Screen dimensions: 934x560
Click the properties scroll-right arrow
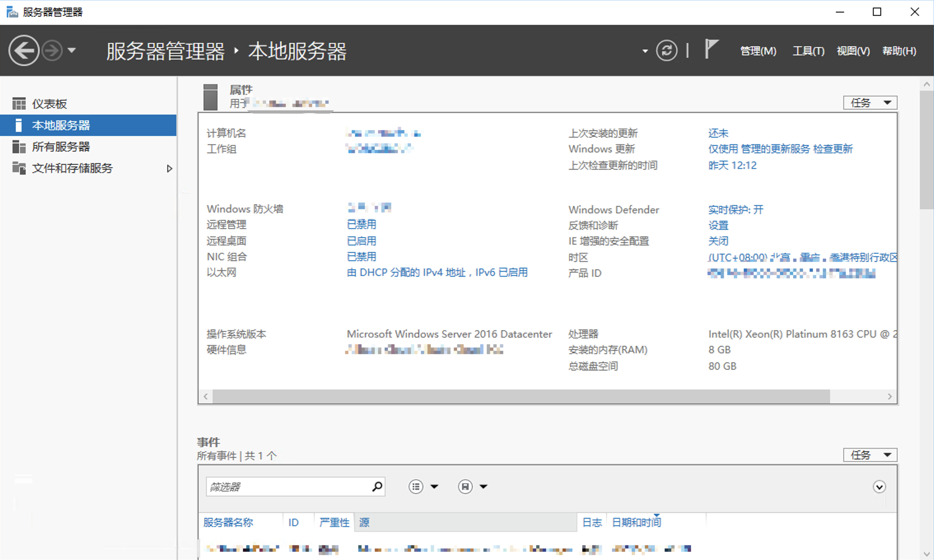(890, 396)
